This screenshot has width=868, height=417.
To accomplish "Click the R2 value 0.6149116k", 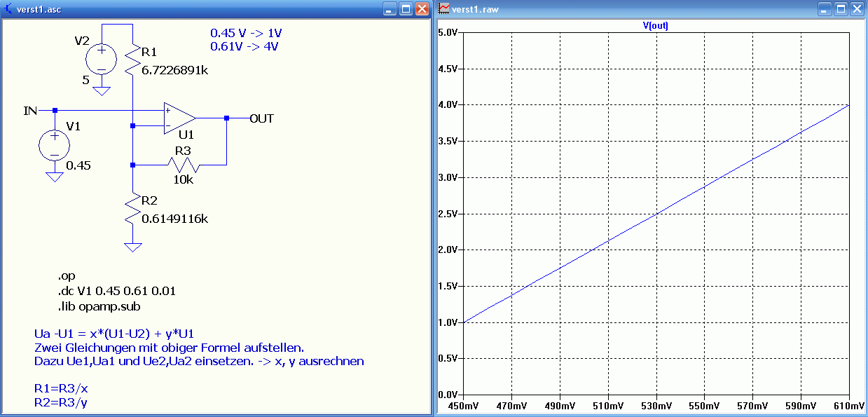I will (x=174, y=219).
